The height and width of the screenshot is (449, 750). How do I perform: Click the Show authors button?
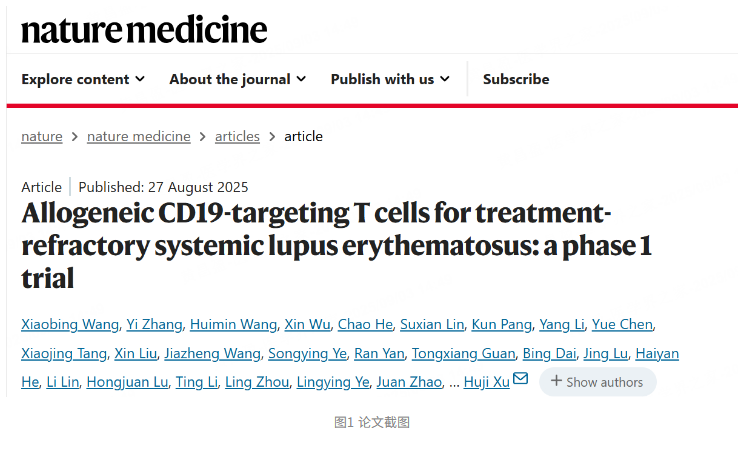[597, 382]
